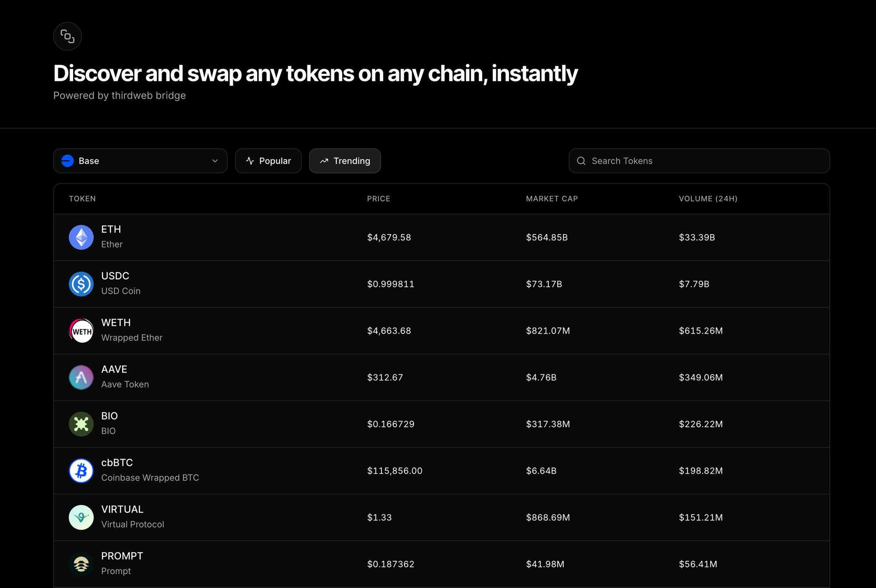The width and height of the screenshot is (876, 588).
Task: Click the chain selector chevron arrow
Action: pyautogui.click(x=215, y=161)
